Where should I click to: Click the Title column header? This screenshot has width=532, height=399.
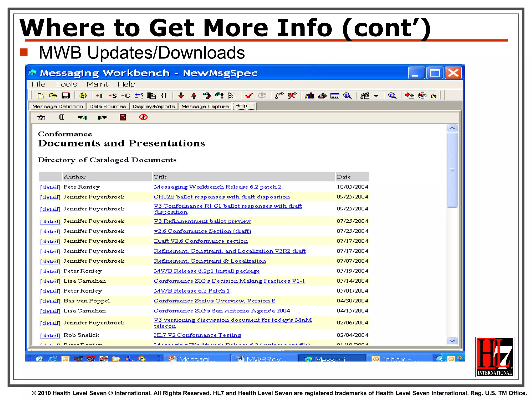[x=244, y=177]
